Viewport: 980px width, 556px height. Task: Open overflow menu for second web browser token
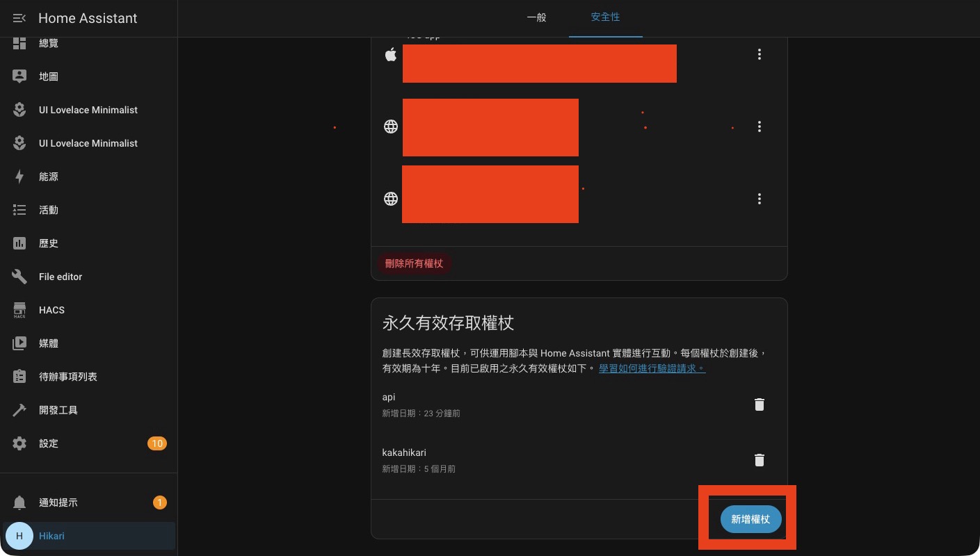[759, 199]
